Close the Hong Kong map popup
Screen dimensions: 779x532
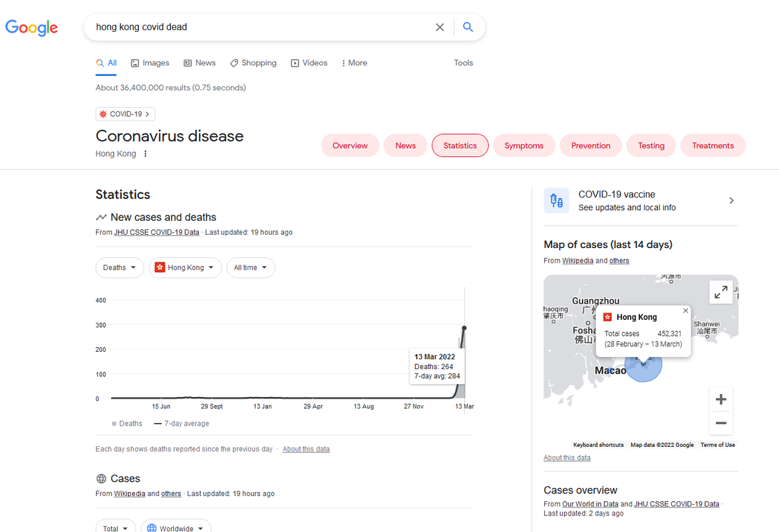[x=686, y=311]
